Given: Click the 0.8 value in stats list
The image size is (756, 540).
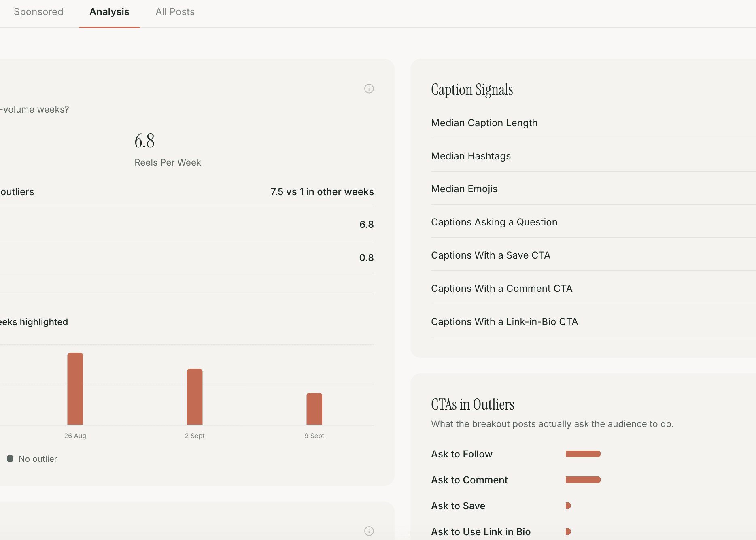Looking at the screenshot, I should tap(366, 258).
